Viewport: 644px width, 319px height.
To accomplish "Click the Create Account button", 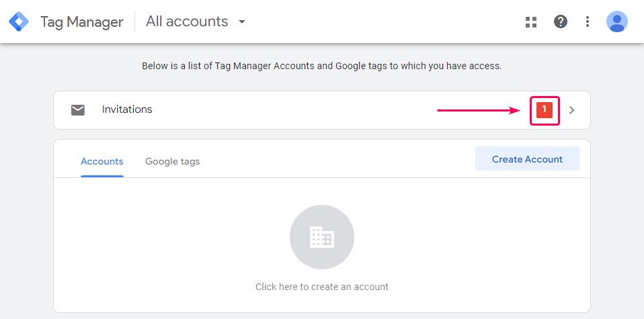I will (x=527, y=159).
